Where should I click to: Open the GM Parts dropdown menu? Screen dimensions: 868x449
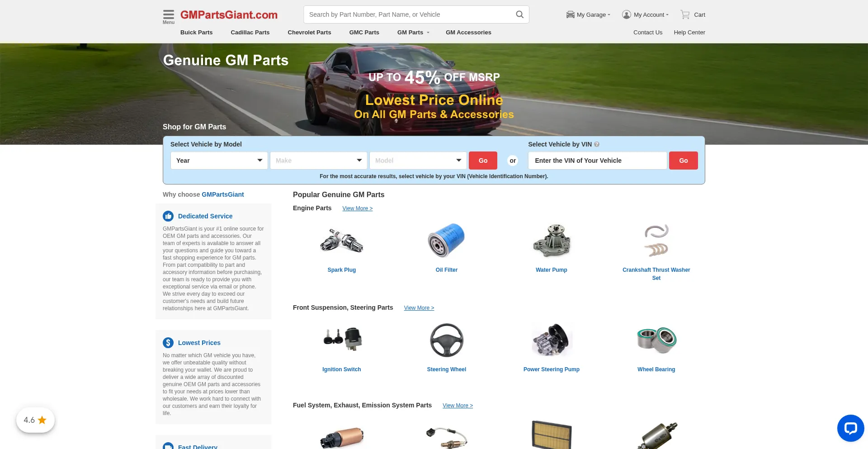pos(412,32)
